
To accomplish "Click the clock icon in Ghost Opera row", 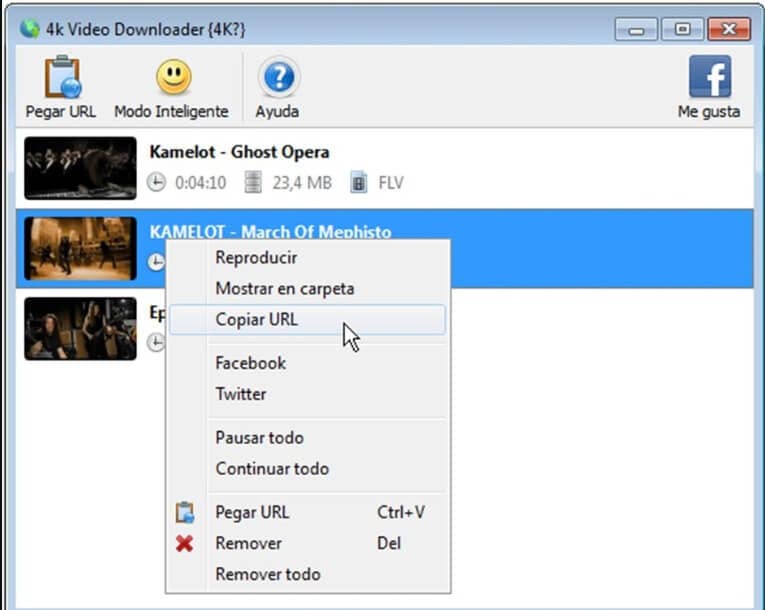I will [x=156, y=183].
